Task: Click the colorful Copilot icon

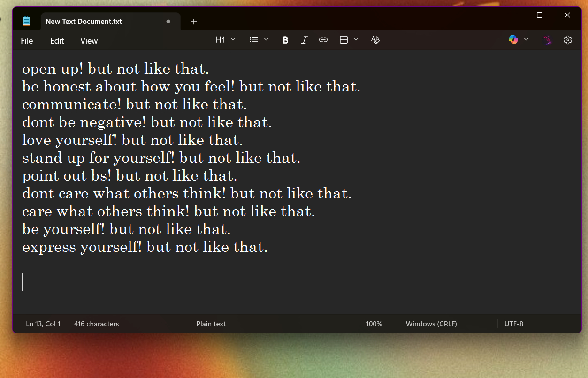Action: point(513,40)
